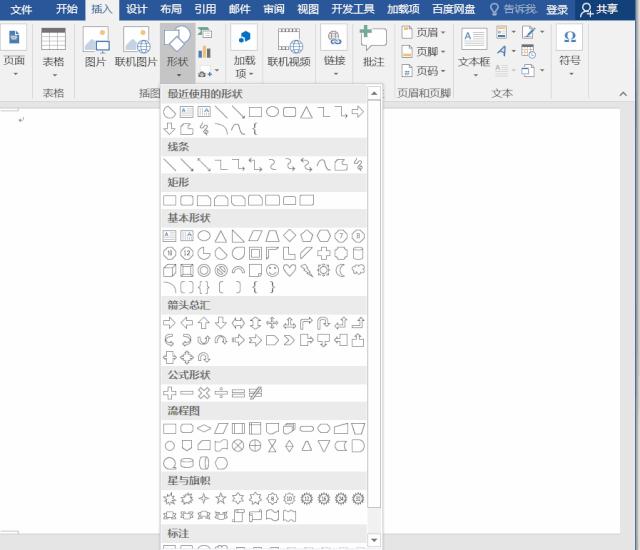Insert a picture with the 图片 button
This screenshot has width=640, height=550.
click(x=96, y=47)
